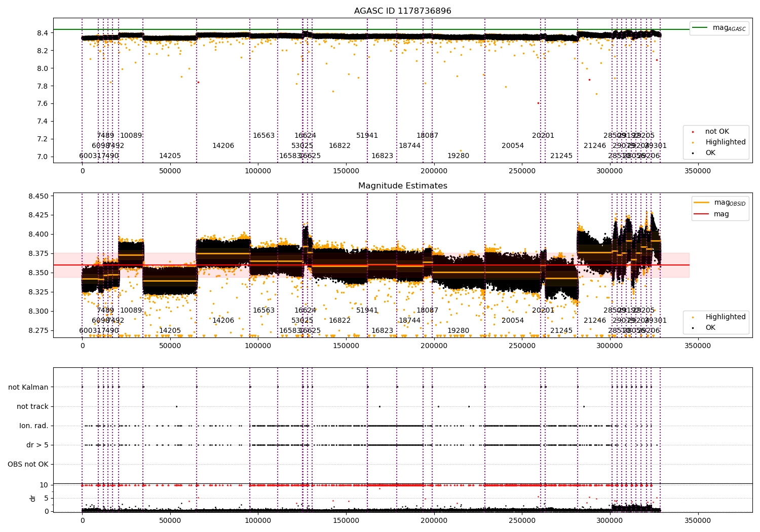760x532 pixels.
Task: Click obsid label 10089 in middle plot
Action: pyautogui.click(x=131, y=311)
